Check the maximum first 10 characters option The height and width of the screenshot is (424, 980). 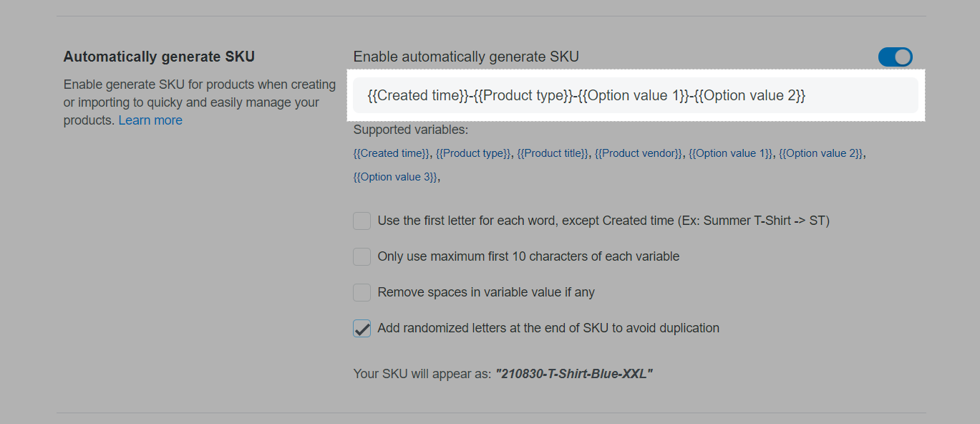[362, 256]
